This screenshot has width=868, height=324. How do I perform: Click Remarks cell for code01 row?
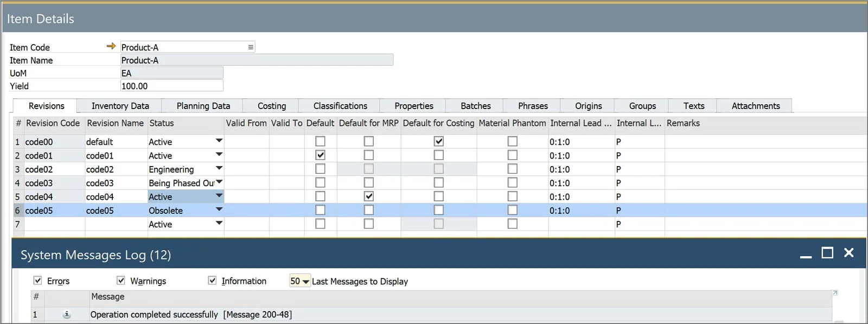pyautogui.click(x=765, y=155)
